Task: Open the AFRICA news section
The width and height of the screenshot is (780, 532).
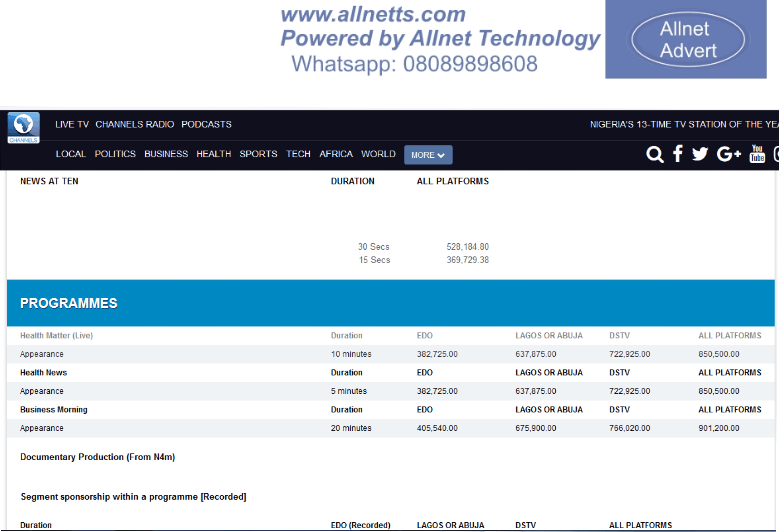Action: click(336, 154)
